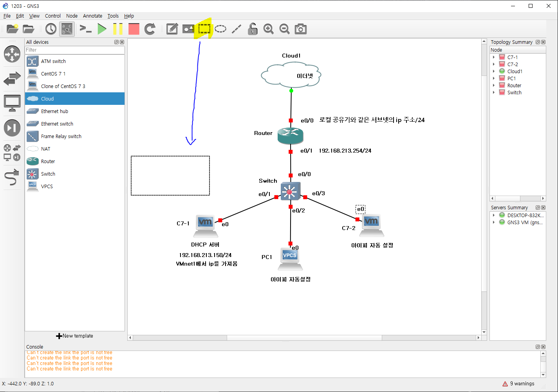
Task: Select the Draw a line tool
Action: 237,29
